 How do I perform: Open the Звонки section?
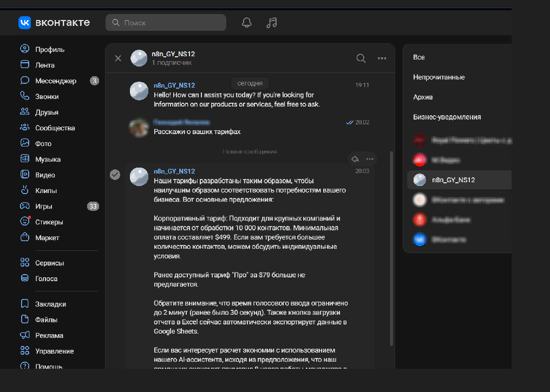pos(46,96)
